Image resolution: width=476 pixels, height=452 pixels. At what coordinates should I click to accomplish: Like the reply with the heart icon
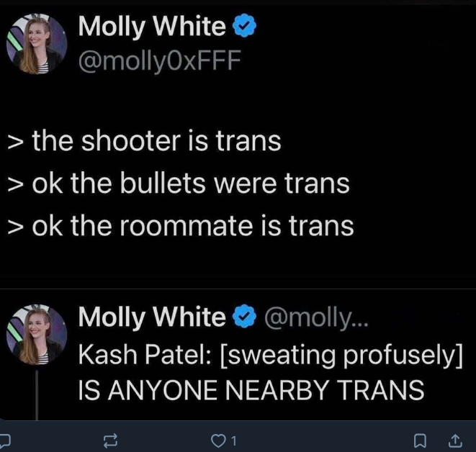pos(217,441)
